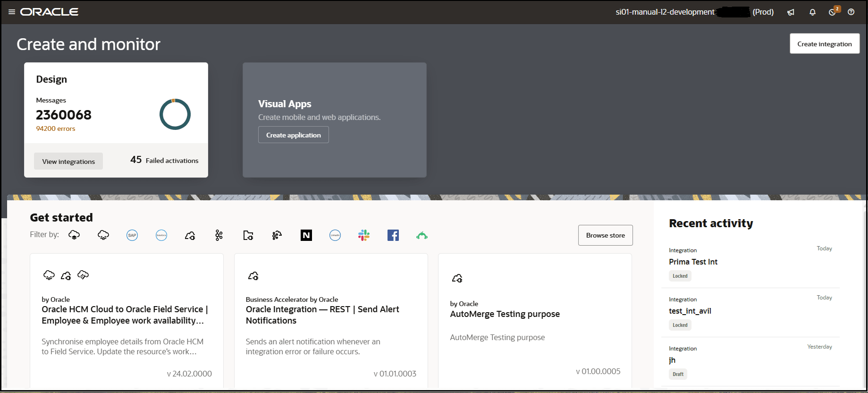The width and height of the screenshot is (868, 393).
Task: Click the Get started heading
Action: pos(61,218)
